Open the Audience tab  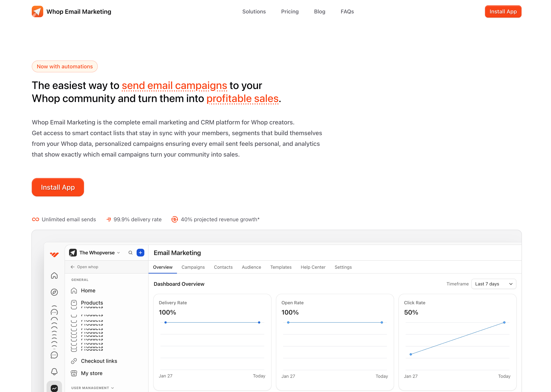coord(251,267)
